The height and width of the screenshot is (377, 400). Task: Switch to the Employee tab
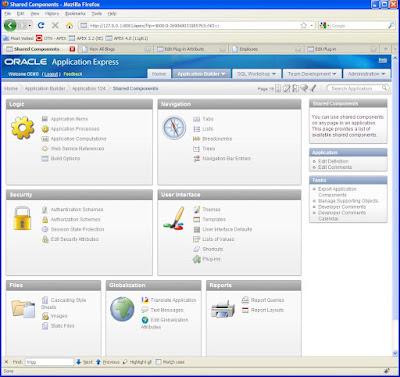[267, 49]
